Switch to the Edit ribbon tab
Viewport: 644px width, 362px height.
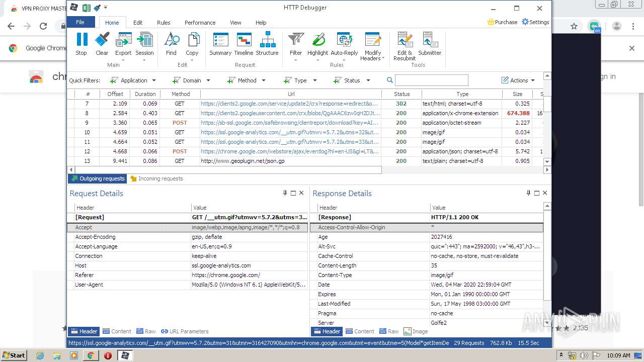tap(138, 23)
